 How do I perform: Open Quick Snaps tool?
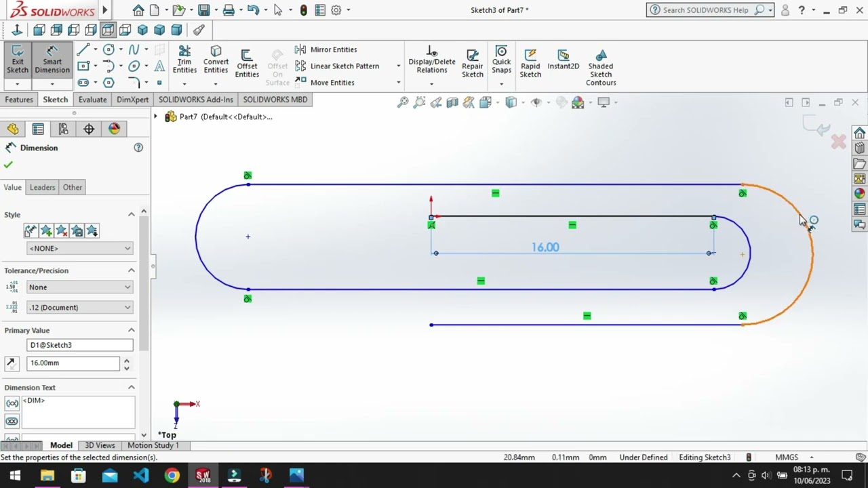501,60
